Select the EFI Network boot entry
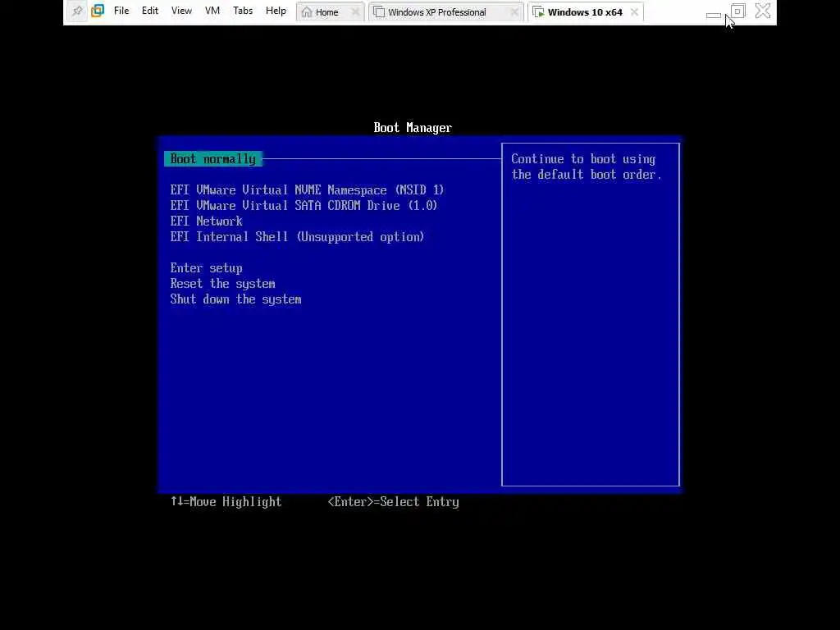Image resolution: width=840 pixels, height=630 pixels. click(206, 221)
